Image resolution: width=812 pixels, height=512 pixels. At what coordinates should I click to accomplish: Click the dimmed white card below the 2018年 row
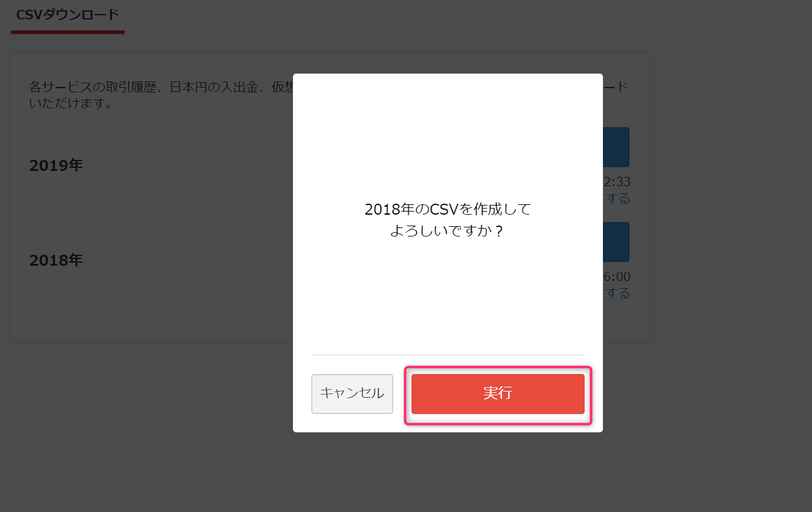coord(152,324)
